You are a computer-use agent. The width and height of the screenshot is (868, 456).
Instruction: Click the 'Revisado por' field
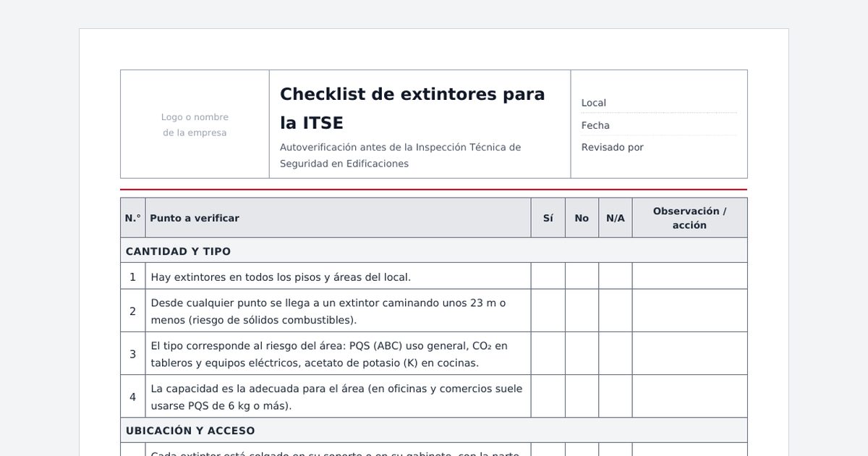pyautogui.click(x=659, y=148)
